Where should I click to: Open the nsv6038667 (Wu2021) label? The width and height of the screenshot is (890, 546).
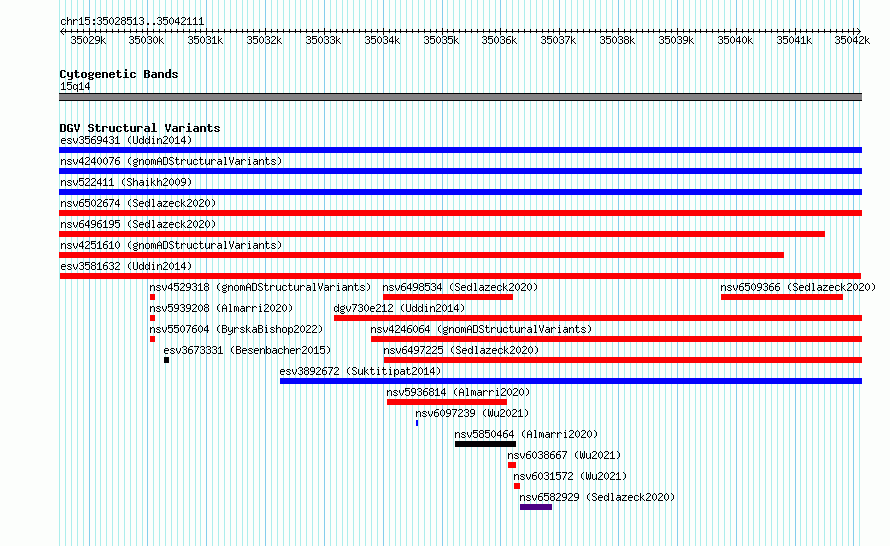(x=564, y=455)
